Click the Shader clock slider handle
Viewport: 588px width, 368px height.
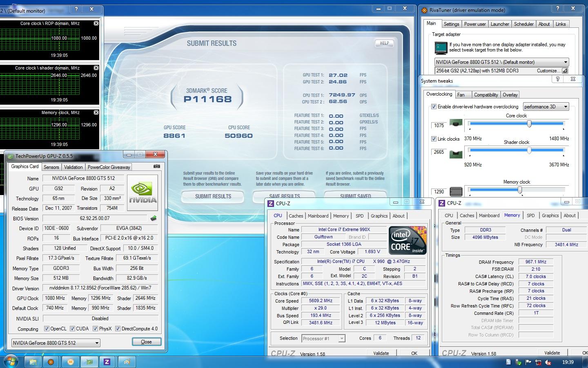coord(529,150)
